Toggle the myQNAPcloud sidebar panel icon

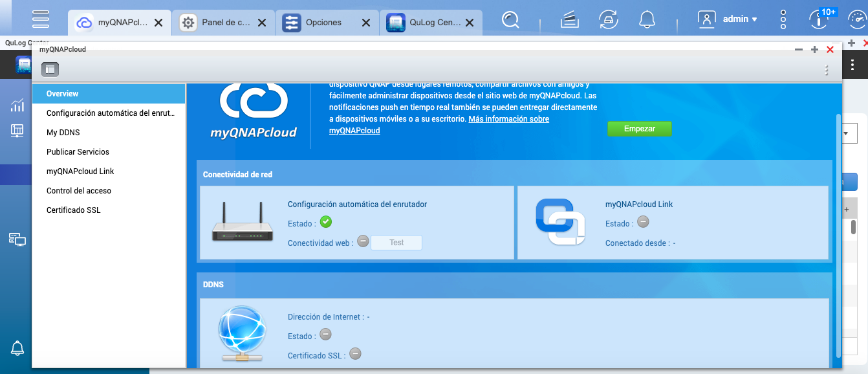point(50,69)
